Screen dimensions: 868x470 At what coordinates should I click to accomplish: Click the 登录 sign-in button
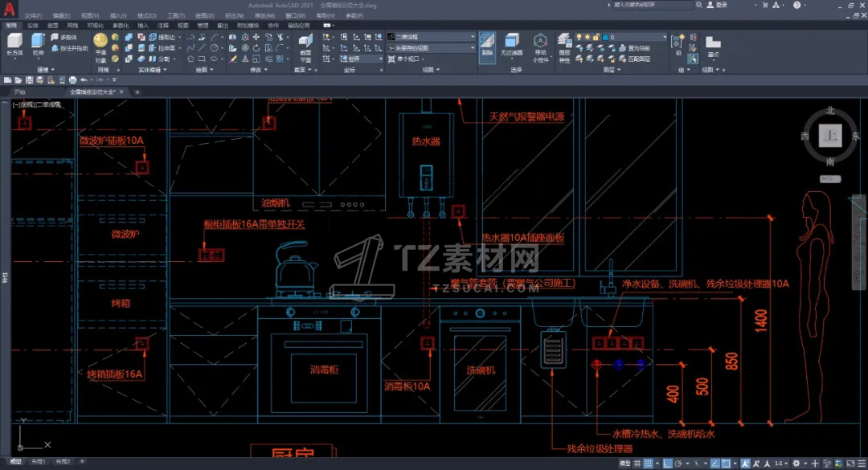click(718, 5)
